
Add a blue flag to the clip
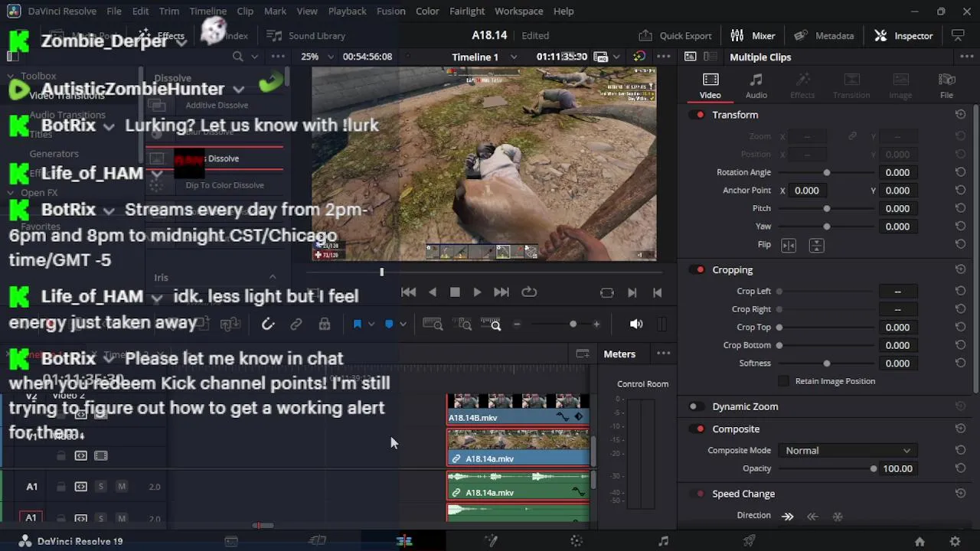click(357, 324)
